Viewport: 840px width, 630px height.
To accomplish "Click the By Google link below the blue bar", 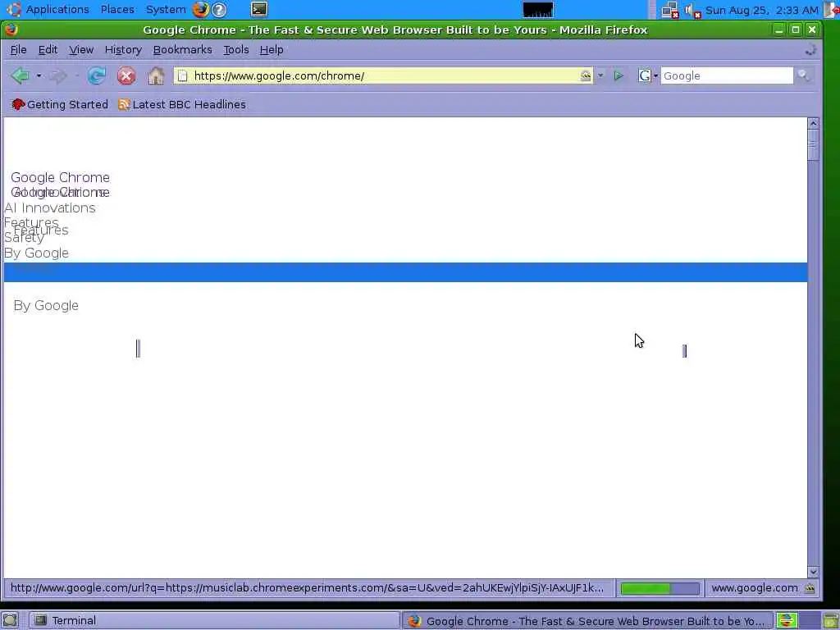I will [46, 305].
